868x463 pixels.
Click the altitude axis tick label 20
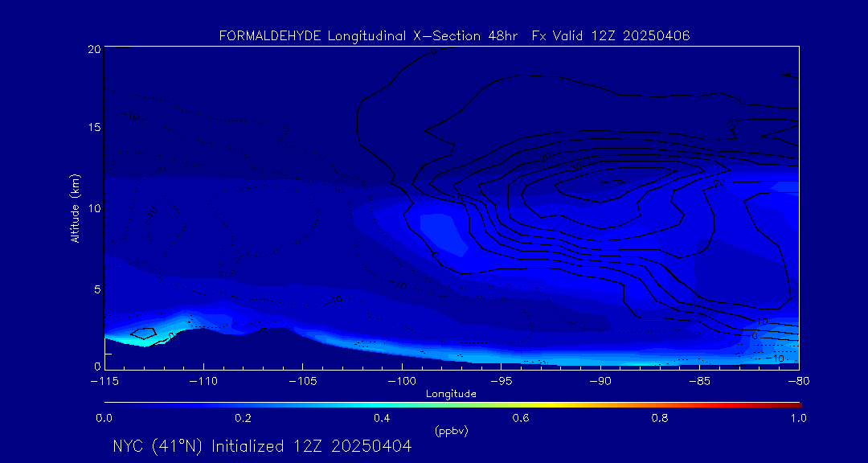(93, 49)
